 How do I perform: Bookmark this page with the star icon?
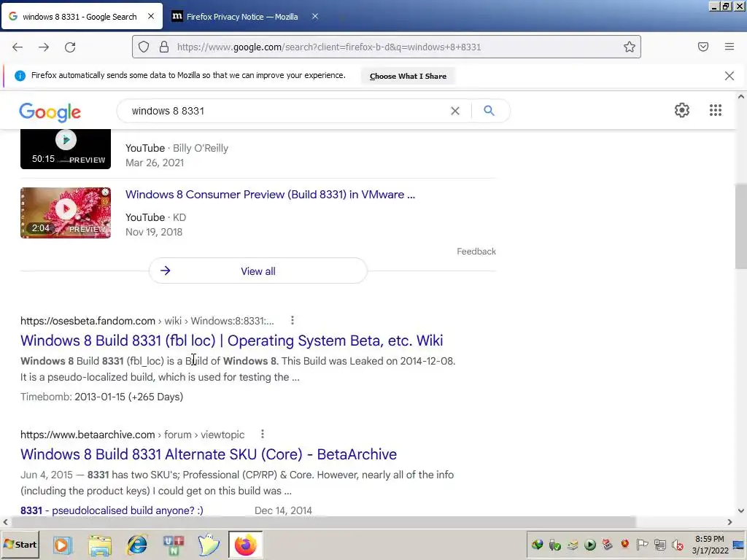coord(630,47)
